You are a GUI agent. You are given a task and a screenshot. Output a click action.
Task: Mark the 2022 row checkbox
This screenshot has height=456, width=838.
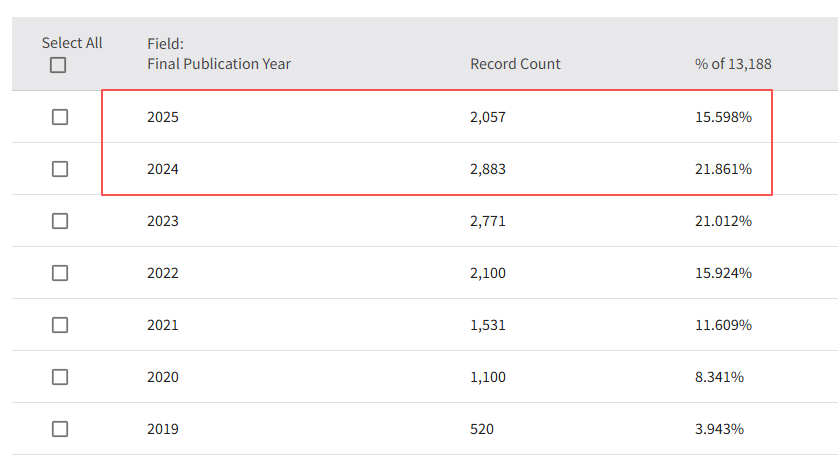[60, 273]
